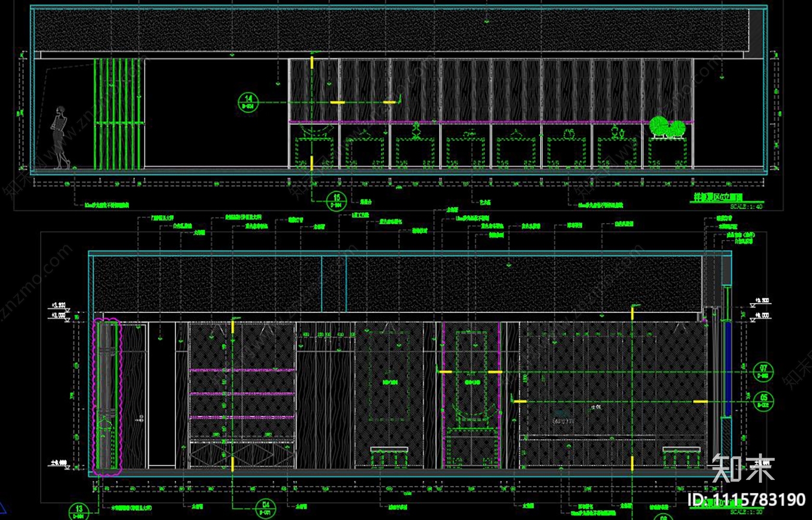Image resolution: width=812 pixels, height=520 pixels.
Task: Select section callout bubble number 15
Action: coord(336,201)
